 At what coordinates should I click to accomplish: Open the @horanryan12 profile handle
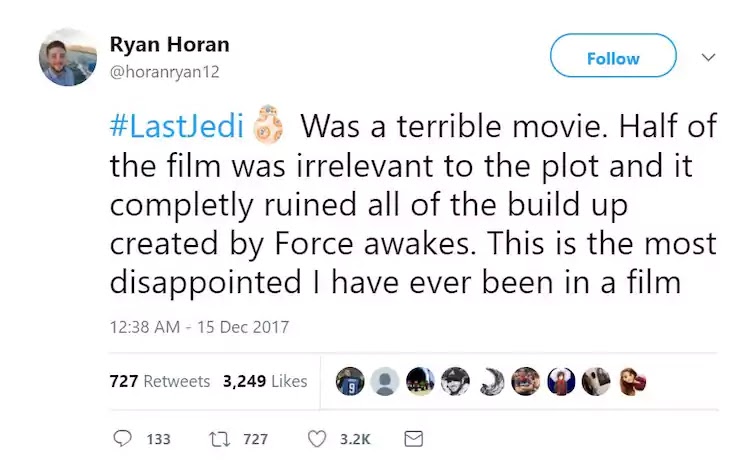pyautogui.click(x=163, y=72)
